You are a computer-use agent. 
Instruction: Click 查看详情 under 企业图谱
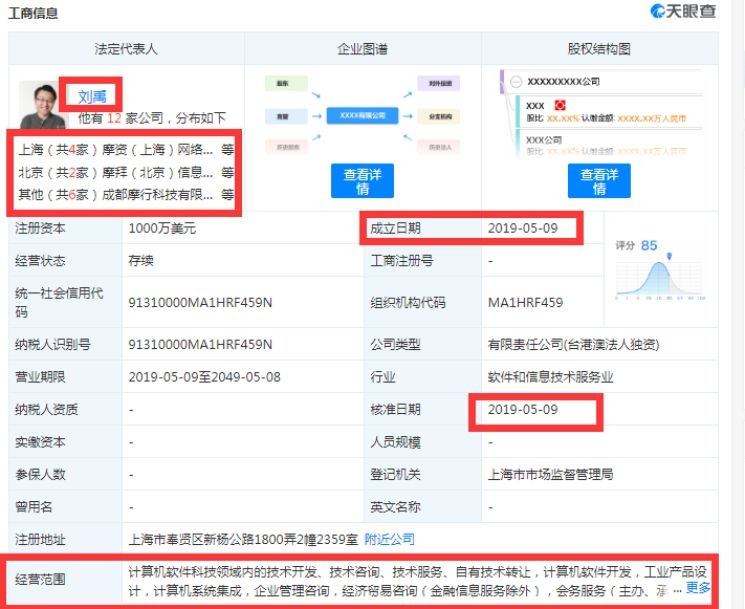[x=362, y=181]
